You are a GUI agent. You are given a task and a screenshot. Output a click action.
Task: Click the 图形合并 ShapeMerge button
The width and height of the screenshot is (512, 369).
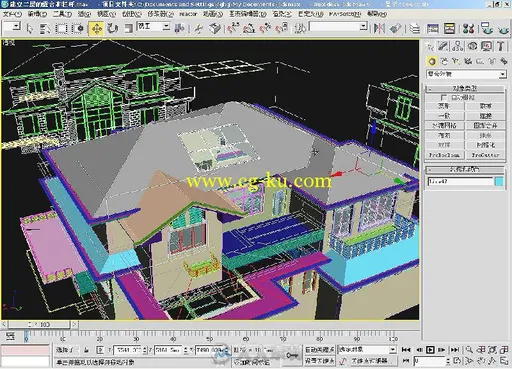485,126
